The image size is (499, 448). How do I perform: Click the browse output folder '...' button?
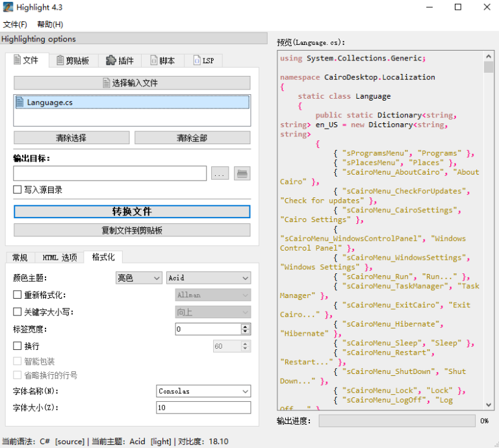(x=220, y=173)
